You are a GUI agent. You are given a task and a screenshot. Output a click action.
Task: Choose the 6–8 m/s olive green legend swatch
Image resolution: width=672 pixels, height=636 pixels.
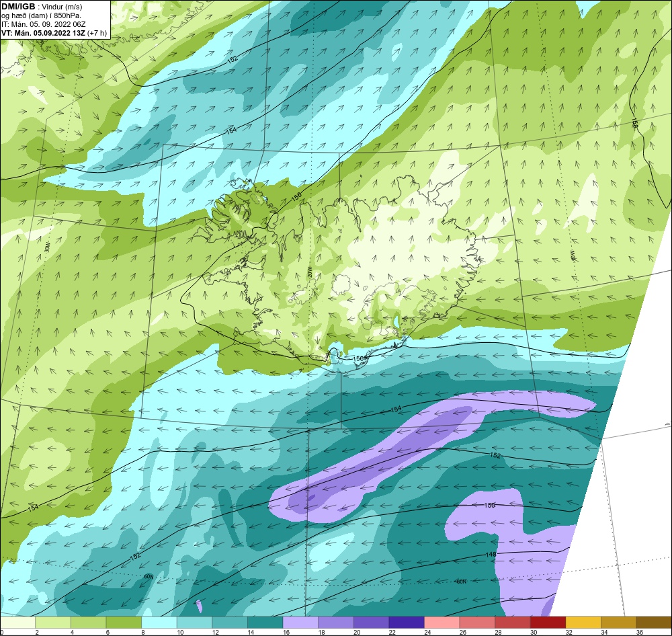click(x=124, y=623)
